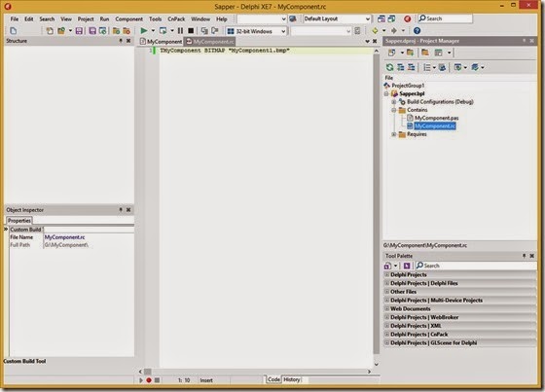Select MyComponent.pas in Project Manager
The width and height of the screenshot is (545, 392).
[x=436, y=118]
